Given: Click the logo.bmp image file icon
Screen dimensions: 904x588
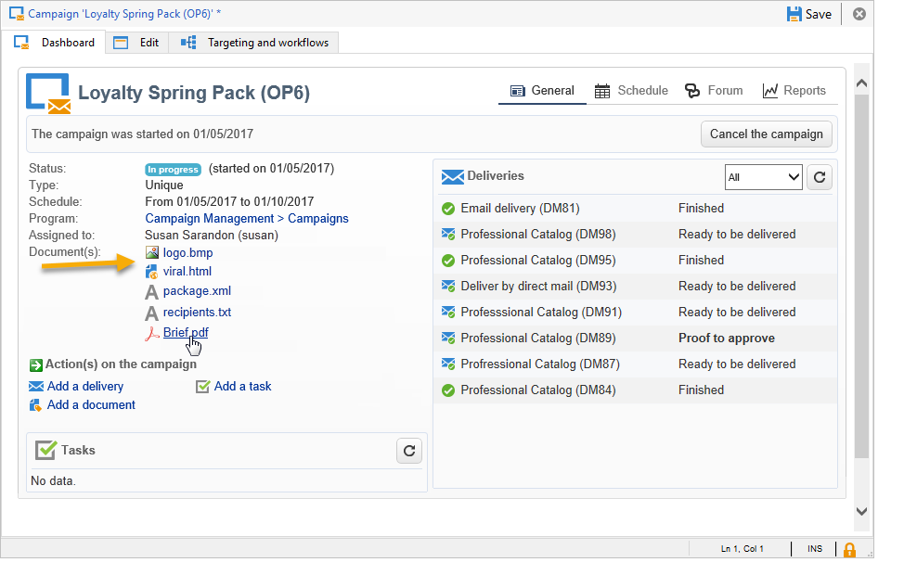Looking at the screenshot, I should pos(152,252).
